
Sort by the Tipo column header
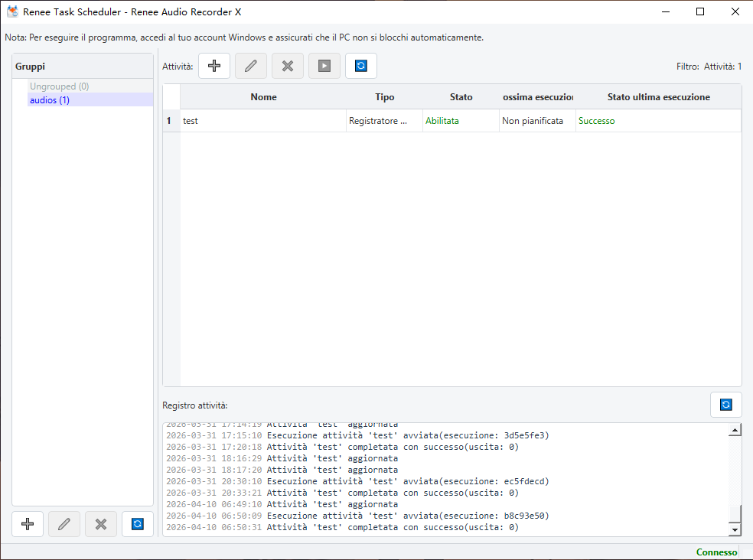coord(385,97)
